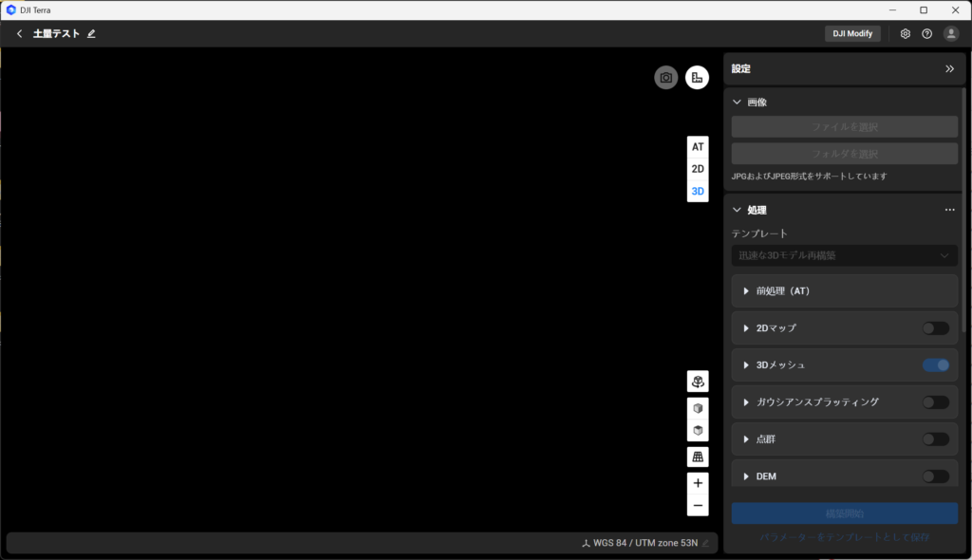Zoom out with the minus button
The image size is (972, 560).
698,506
